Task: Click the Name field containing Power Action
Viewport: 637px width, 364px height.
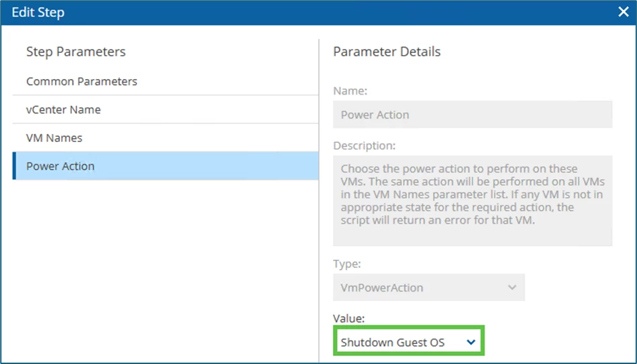Action: click(472, 115)
